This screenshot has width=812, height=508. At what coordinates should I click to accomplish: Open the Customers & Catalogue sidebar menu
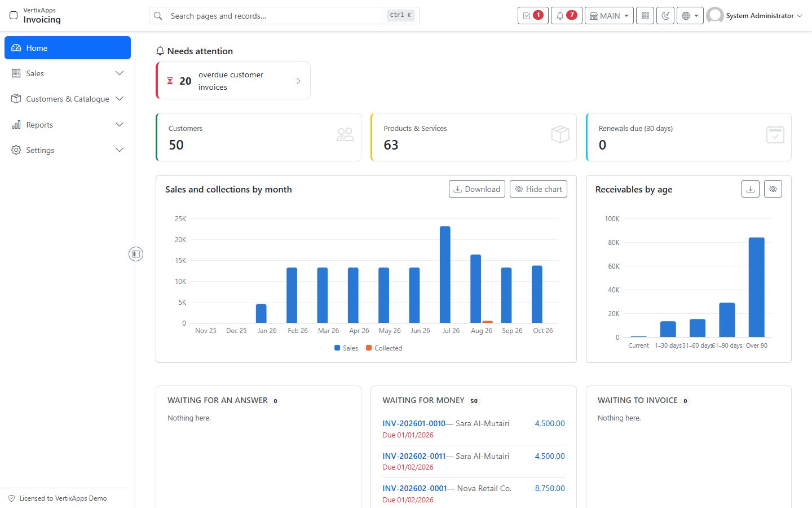point(68,99)
